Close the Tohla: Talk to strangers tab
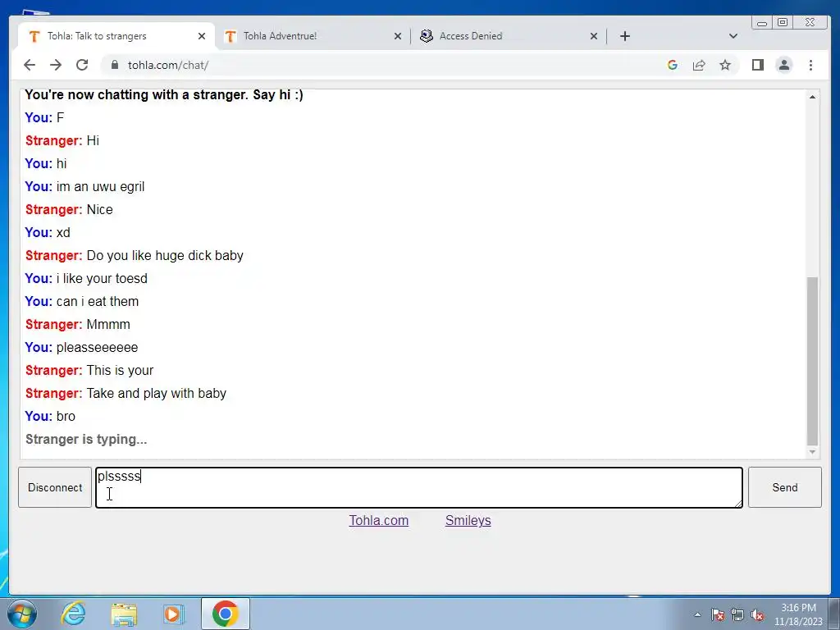Viewport: 840px width, 630px height. tap(202, 36)
